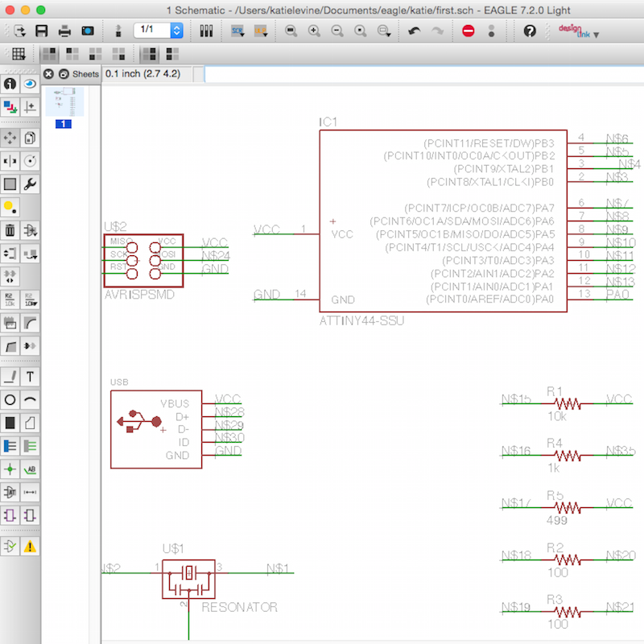
Task: Undock the Sheets panel
Action: coord(64,74)
